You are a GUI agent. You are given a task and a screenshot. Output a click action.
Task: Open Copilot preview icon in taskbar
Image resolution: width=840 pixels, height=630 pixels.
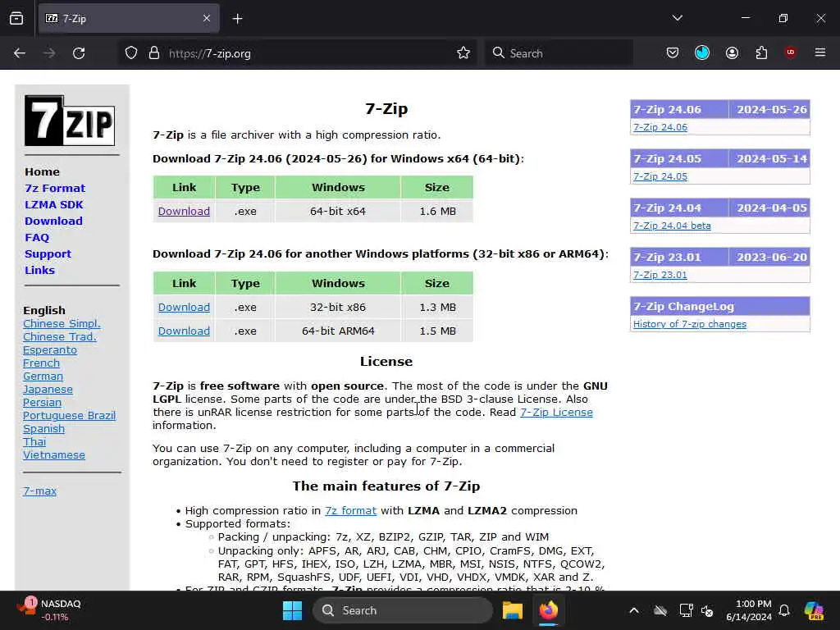click(814, 610)
